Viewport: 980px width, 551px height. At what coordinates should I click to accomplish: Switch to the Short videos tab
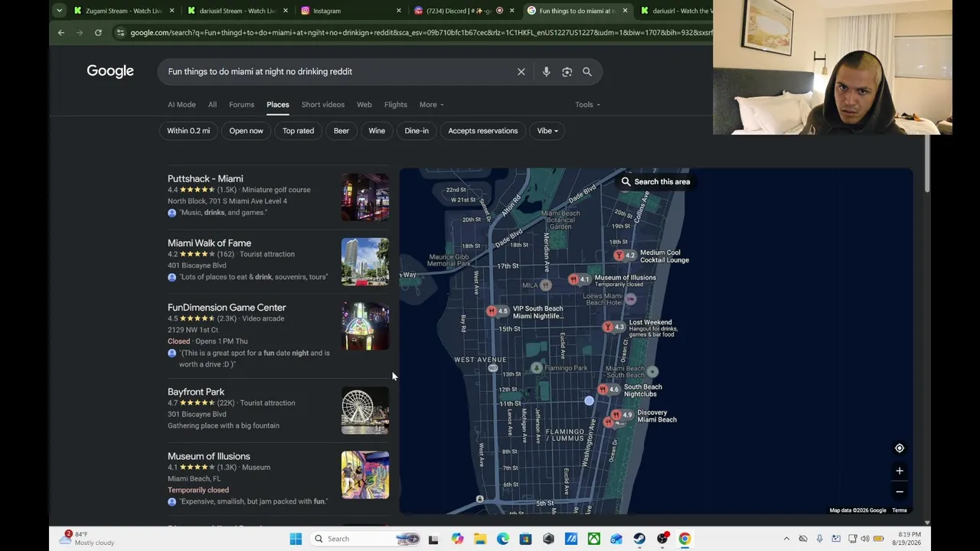point(323,105)
